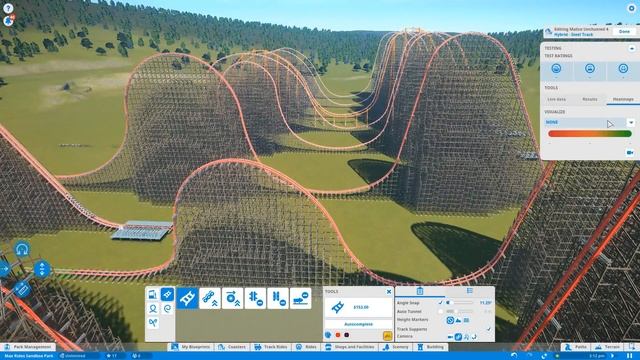
Task: Toggle the Angle Snap checkbox
Action: tap(440, 303)
